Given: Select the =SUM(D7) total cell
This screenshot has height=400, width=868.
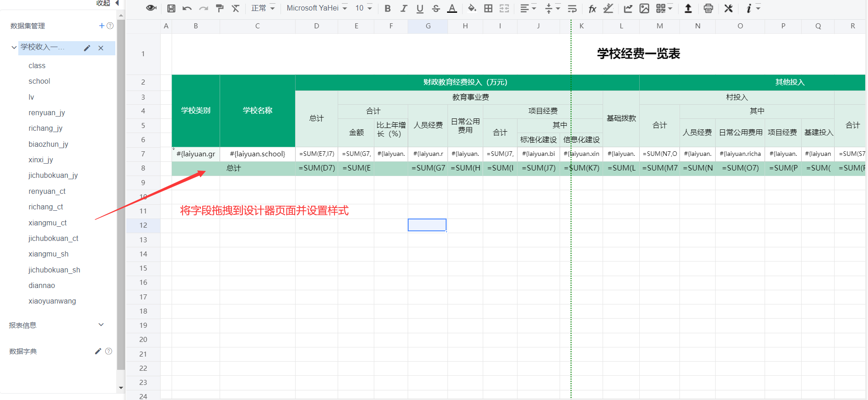Looking at the screenshot, I should tap(317, 168).
